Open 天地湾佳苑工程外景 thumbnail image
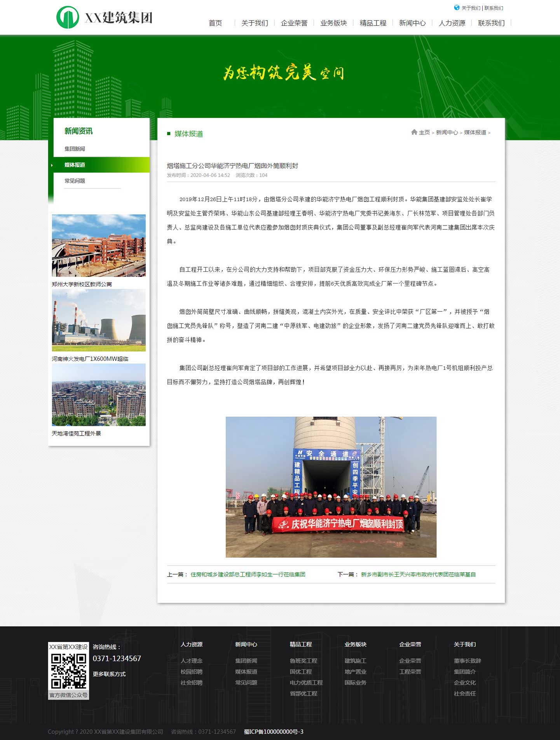Image resolution: width=560 pixels, height=740 pixels. tap(99, 395)
